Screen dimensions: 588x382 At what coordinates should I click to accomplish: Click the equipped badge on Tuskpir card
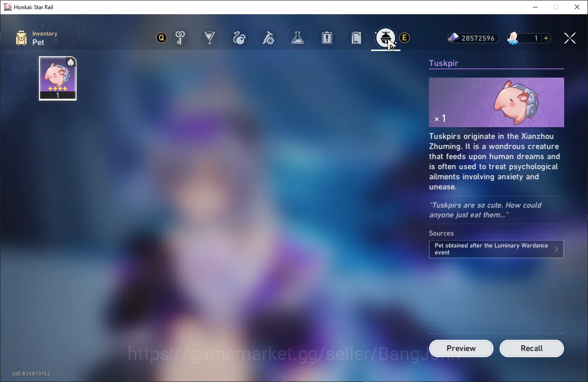click(71, 62)
